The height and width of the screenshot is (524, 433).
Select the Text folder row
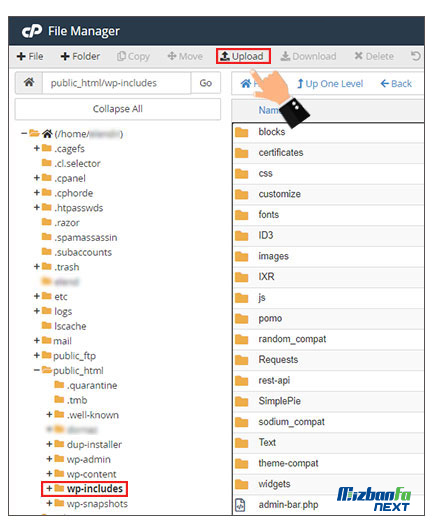pos(328,443)
